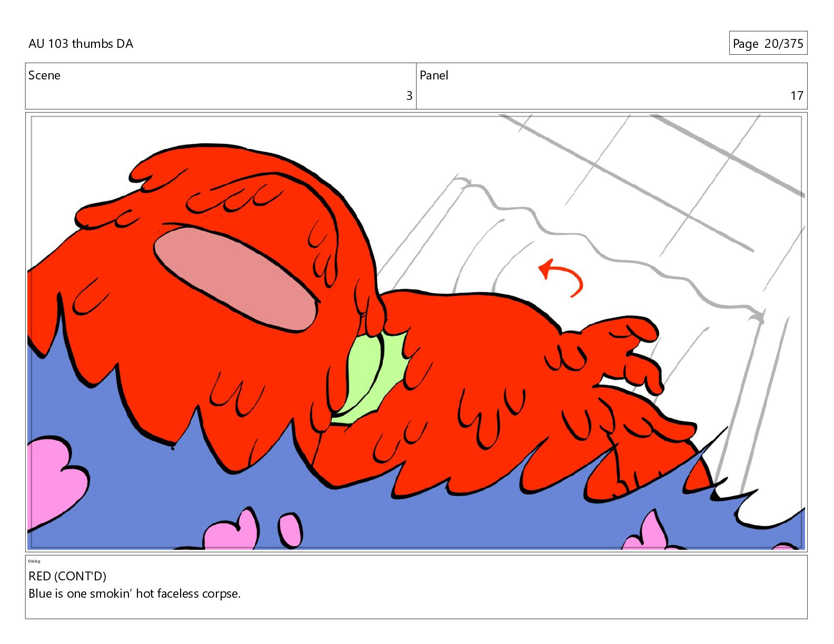
Task: Click the title 'AU 103 thumbs DA'
Action: tap(81, 44)
